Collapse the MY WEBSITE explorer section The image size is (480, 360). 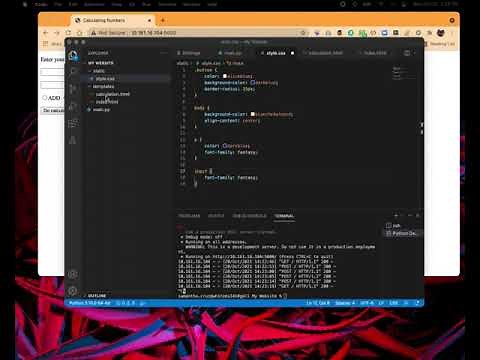coord(101,63)
